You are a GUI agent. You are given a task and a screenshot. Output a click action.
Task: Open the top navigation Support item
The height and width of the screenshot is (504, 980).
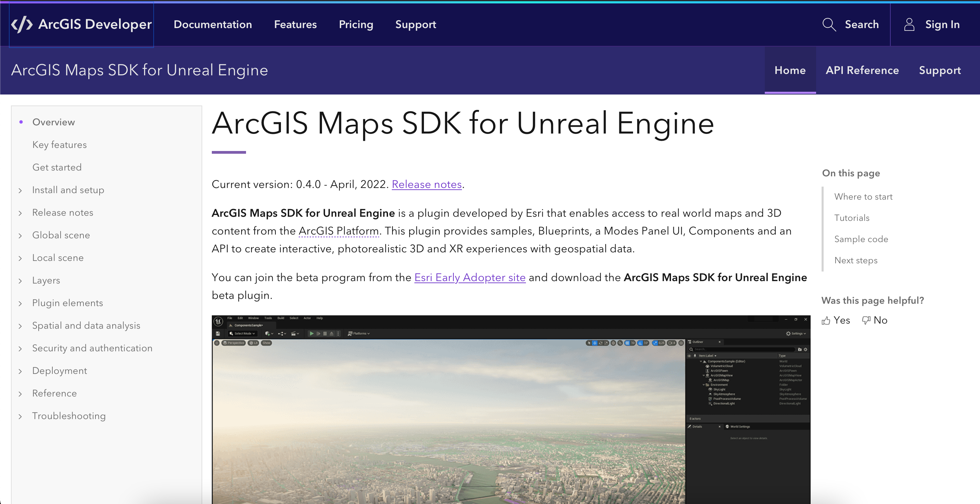[415, 25]
